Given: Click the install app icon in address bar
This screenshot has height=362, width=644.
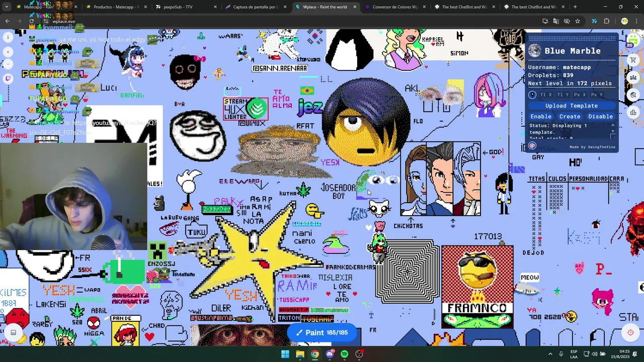Looking at the screenshot, I should [x=545, y=21].
